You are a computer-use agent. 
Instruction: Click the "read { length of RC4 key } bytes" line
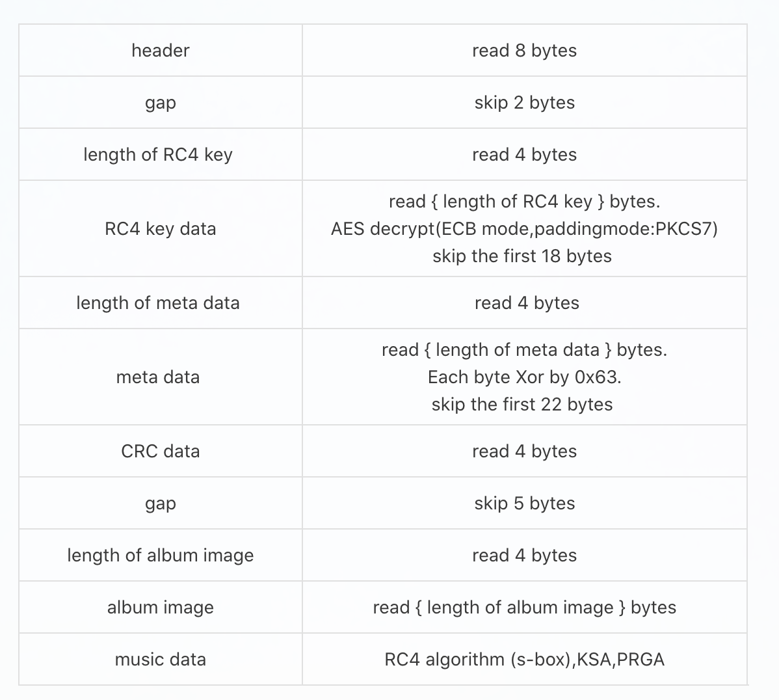(524, 202)
